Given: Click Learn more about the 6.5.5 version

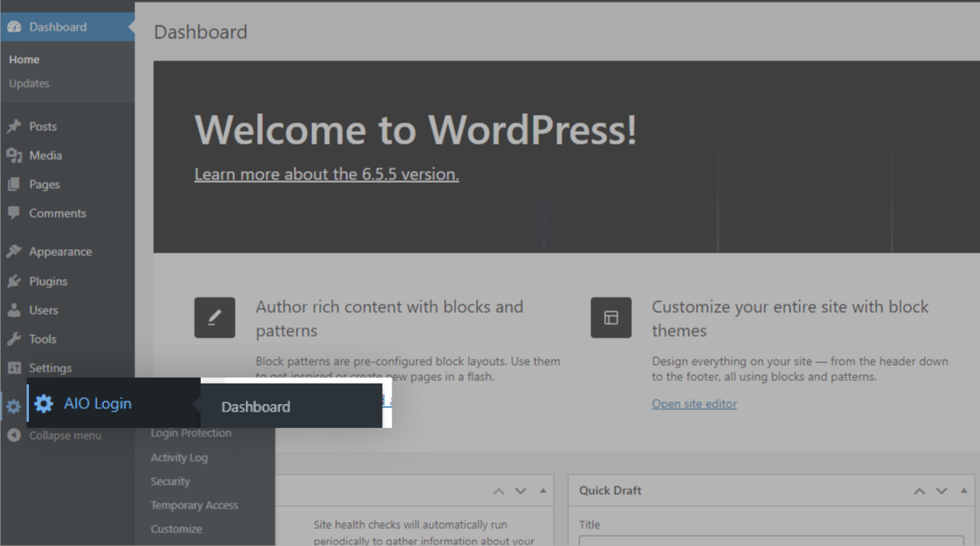Looking at the screenshot, I should pos(327,174).
